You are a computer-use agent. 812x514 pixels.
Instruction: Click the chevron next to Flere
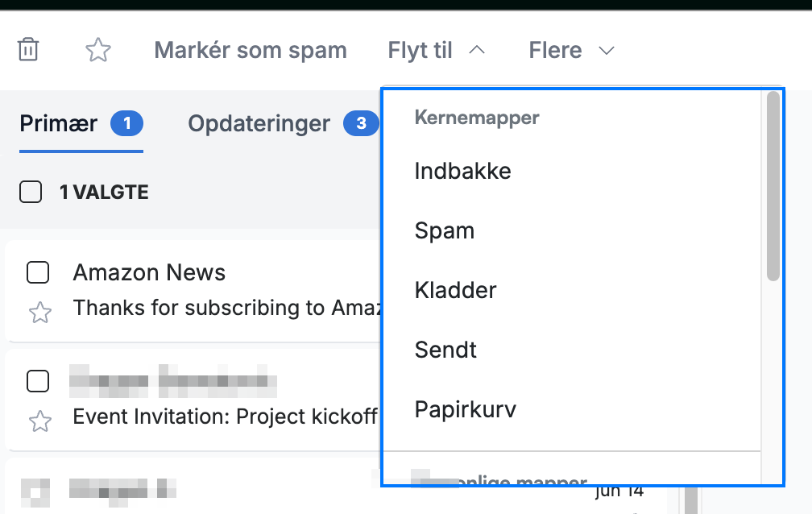pyautogui.click(x=606, y=51)
